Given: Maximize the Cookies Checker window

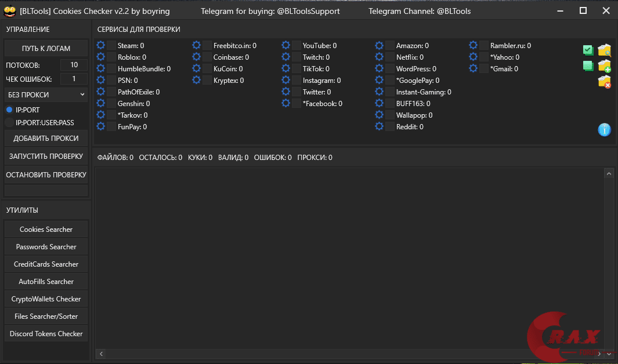Looking at the screenshot, I should pyautogui.click(x=583, y=10).
